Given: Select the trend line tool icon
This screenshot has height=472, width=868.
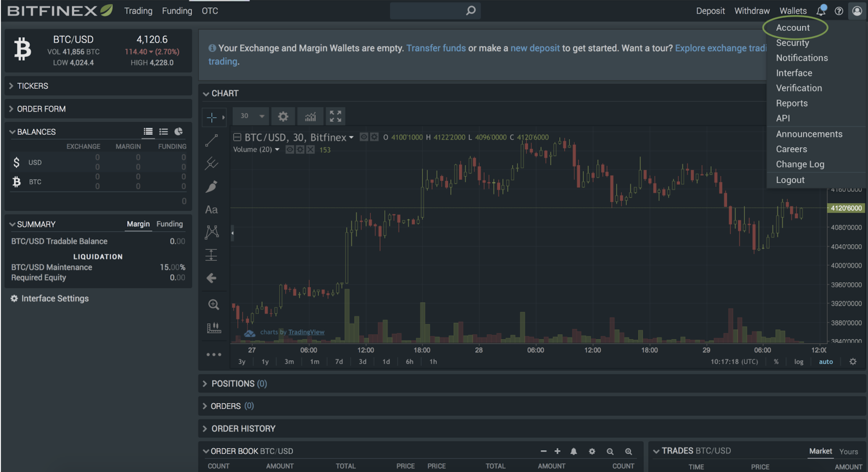Looking at the screenshot, I should click(212, 139).
